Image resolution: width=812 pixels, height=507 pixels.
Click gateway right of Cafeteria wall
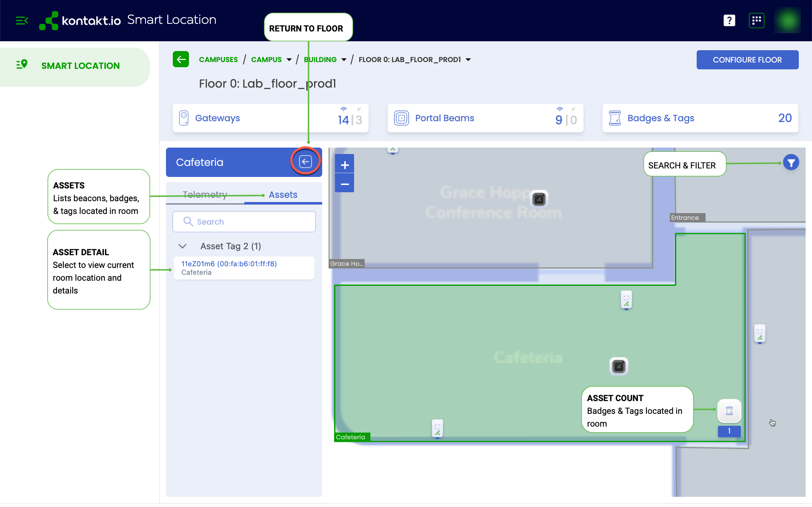click(760, 334)
